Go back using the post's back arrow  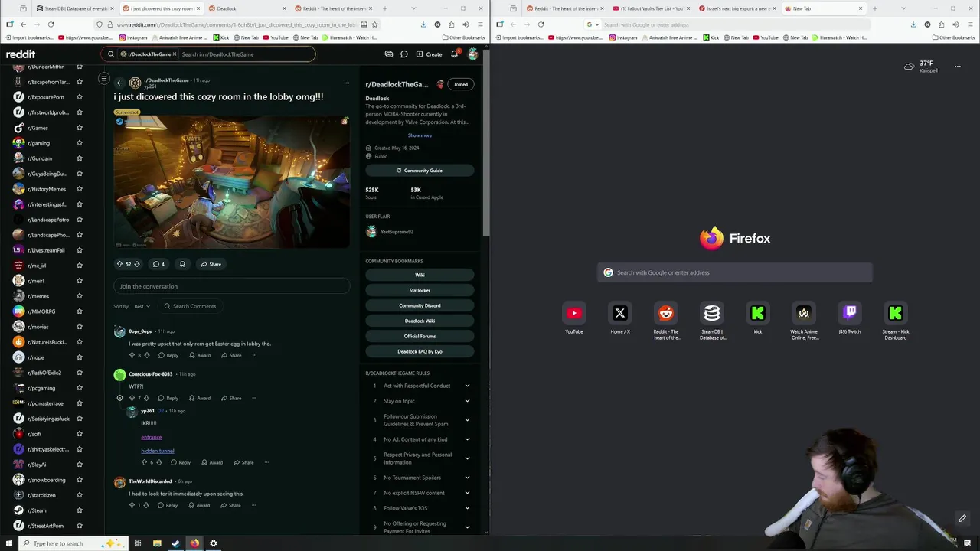pos(119,83)
